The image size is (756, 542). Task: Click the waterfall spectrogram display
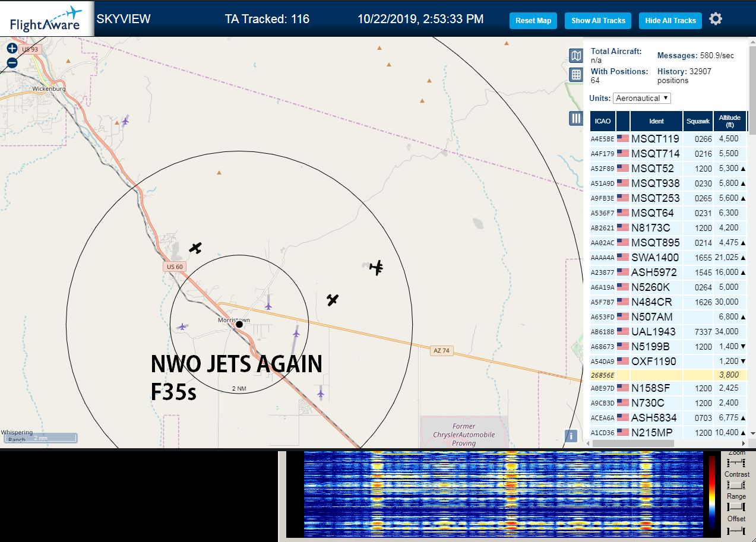tap(502, 493)
